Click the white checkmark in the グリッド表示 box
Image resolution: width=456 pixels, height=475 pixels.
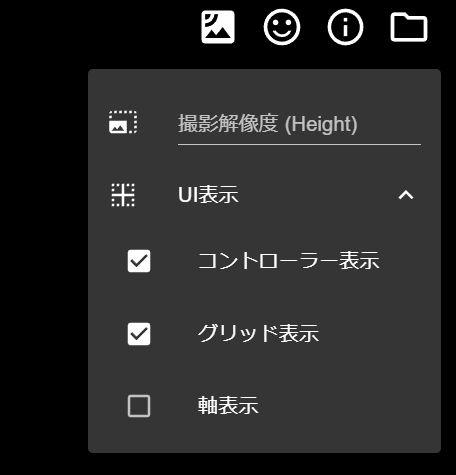click(139, 334)
